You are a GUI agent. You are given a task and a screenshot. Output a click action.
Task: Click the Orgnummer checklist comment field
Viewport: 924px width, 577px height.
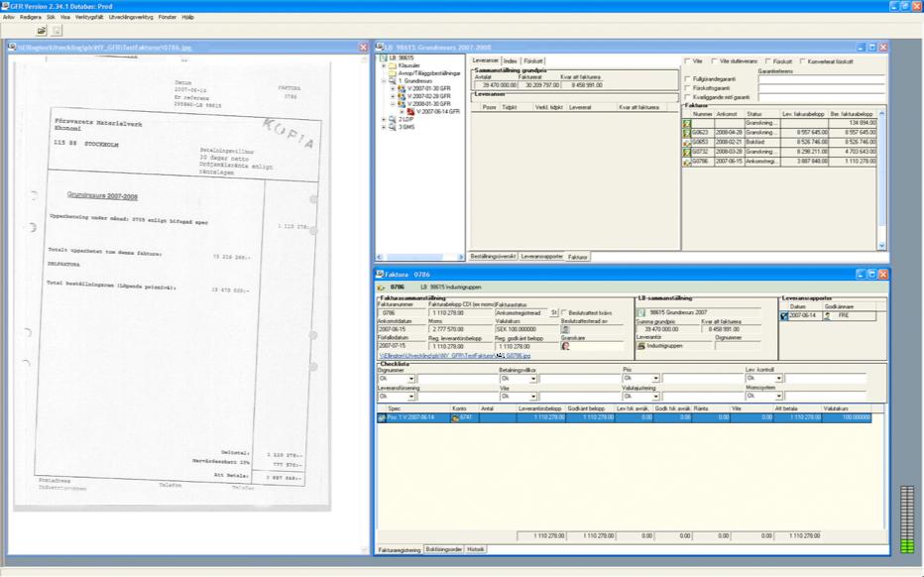[457, 379]
